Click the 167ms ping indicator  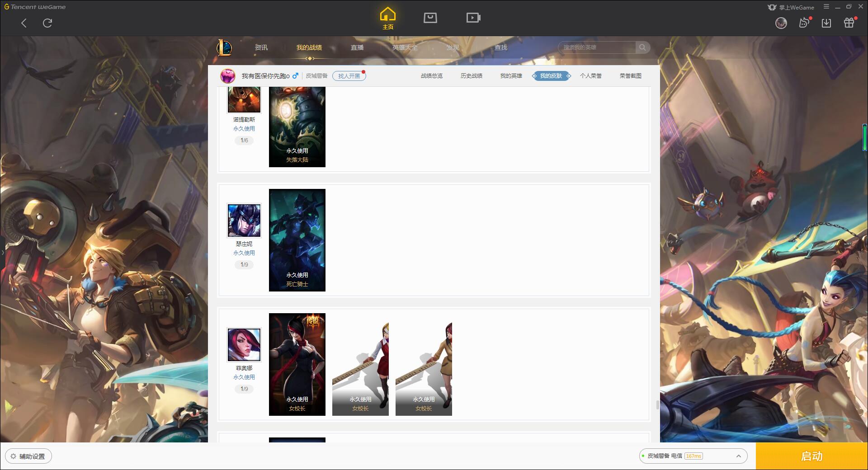pyautogui.click(x=693, y=456)
